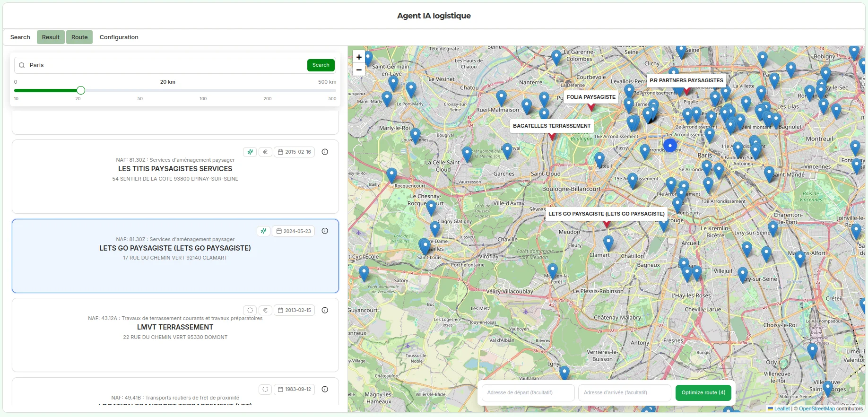Click the 2024-05-23 date badge
868x417 pixels.
point(294,231)
